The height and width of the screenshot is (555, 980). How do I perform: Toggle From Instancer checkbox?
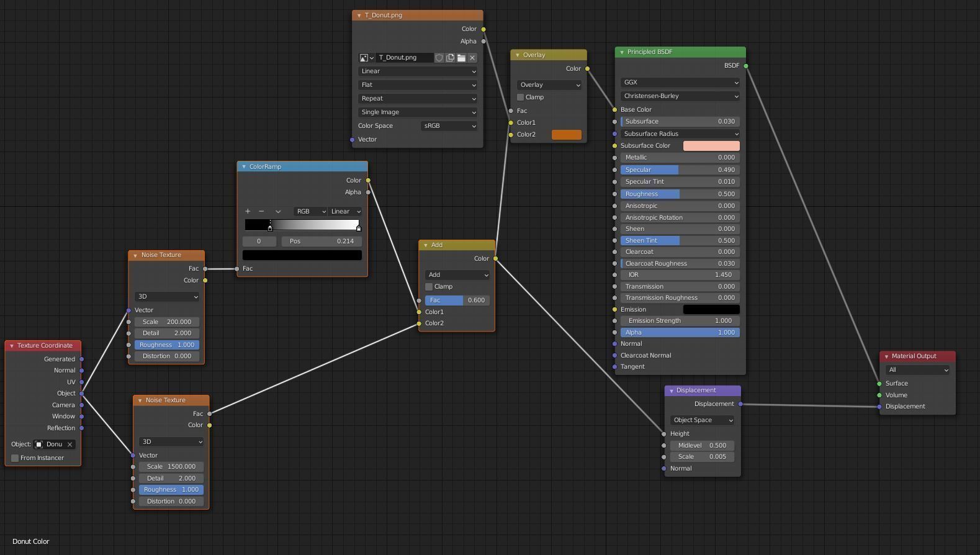(15, 458)
